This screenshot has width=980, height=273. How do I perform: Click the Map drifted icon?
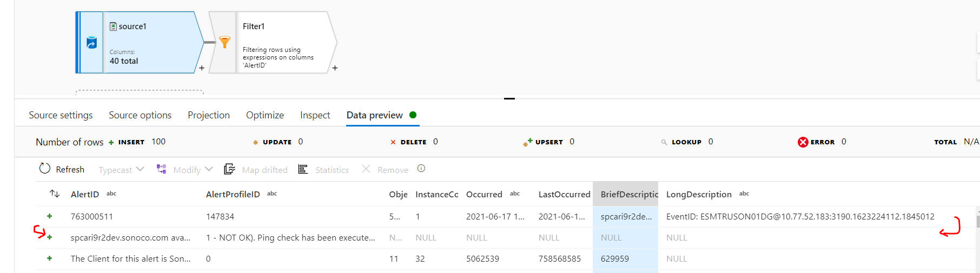[229, 169]
